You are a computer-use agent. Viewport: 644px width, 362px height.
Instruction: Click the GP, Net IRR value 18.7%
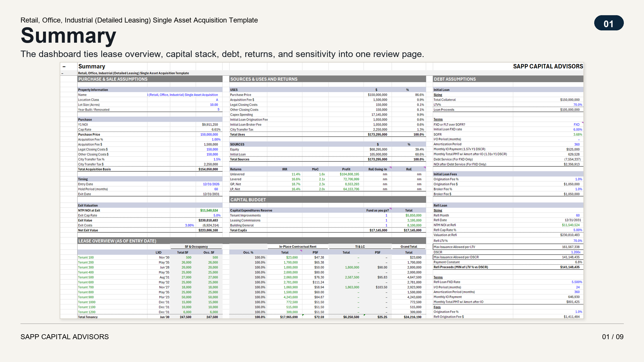[x=296, y=184]
